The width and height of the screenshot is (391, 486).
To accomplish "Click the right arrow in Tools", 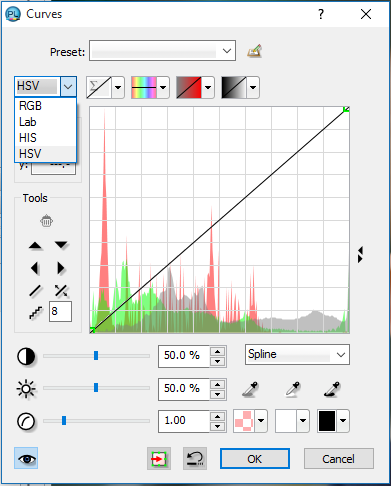I will click(61, 268).
